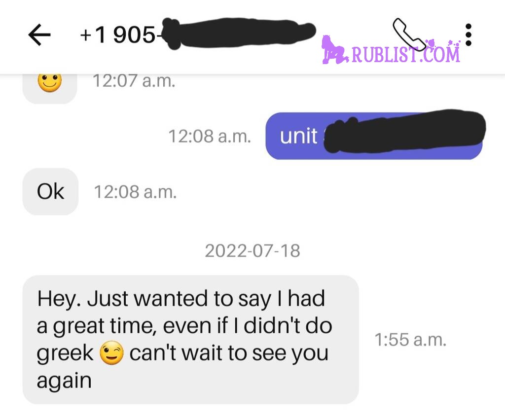
Task: Click the word "greek" in the last message
Action: pos(65,353)
